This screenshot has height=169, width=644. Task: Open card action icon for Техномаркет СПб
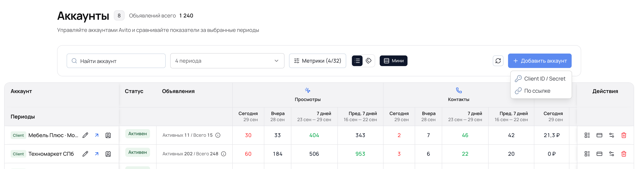[x=599, y=154]
